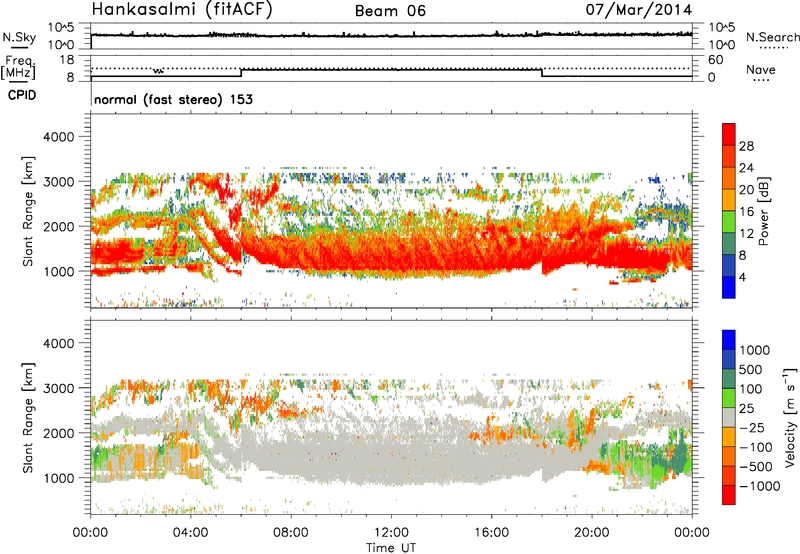Click the '16' power colorbar tick

point(746,212)
